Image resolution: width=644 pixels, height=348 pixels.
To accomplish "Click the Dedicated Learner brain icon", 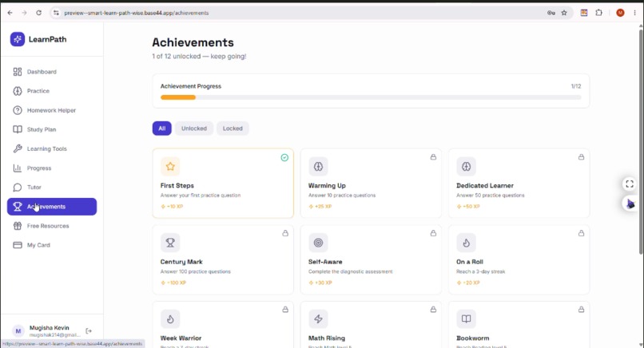I will tap(466, 166).
